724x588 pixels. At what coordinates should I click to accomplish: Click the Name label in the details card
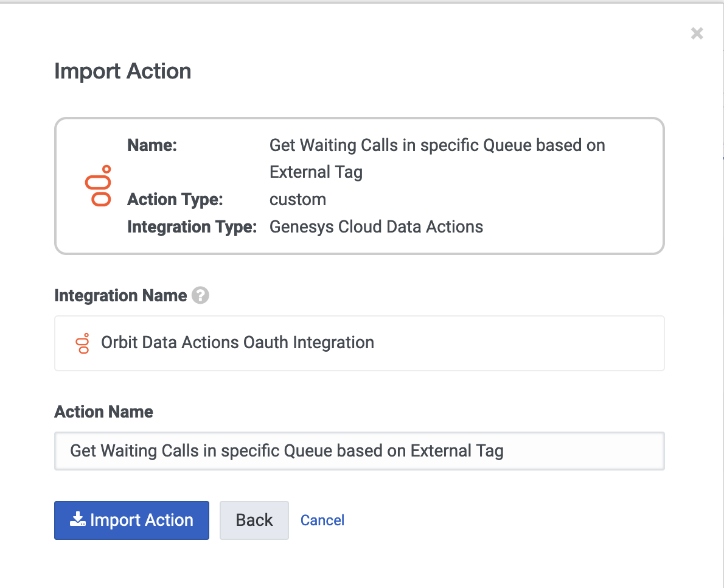(151, 145)
